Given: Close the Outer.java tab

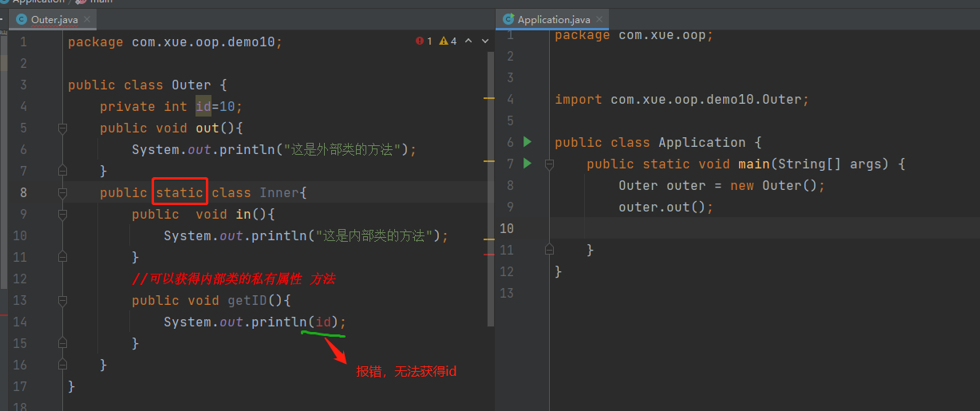Looking at the screenshot, I should [x=87, y=19].
